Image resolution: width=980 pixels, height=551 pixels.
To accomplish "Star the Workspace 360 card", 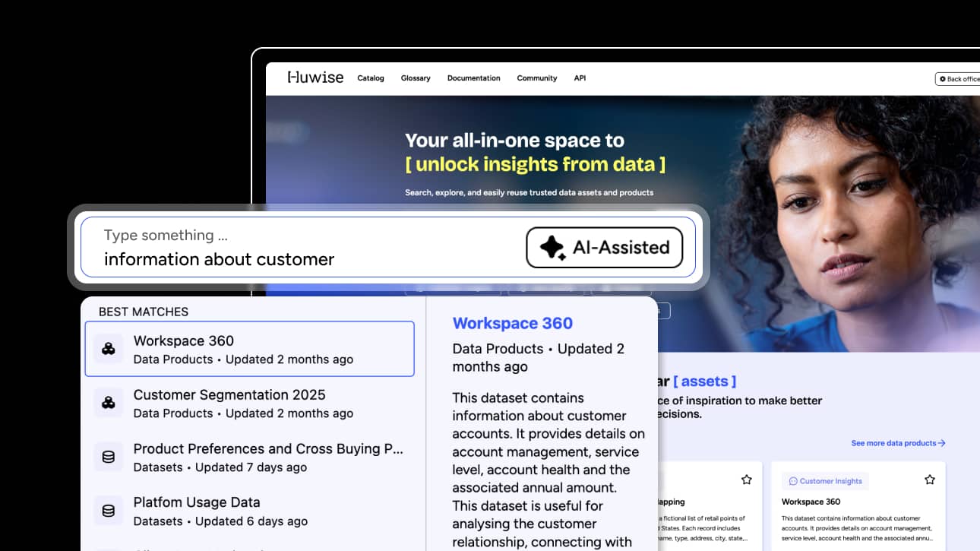I will click(929, 480).
